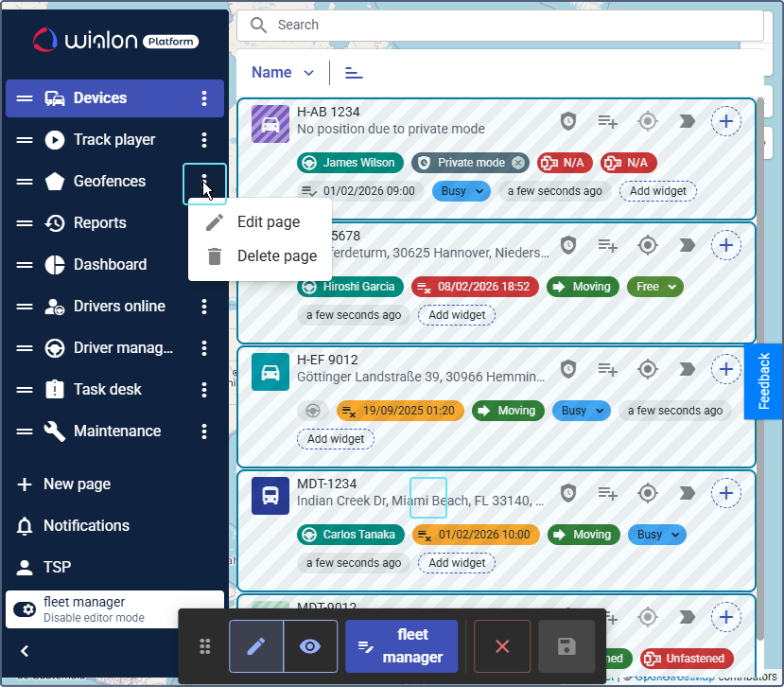Image resolution: width=784 pixels, height=687 pixels.
Task: Click the add-to-list icon on MDT-1234
Action: click(607, 493)
